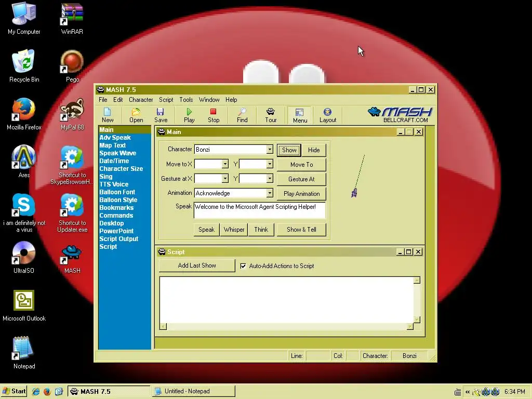The height and width of the screenshot is (399, 532).
Task: Open the File menu
Action: tap(103, 100)
